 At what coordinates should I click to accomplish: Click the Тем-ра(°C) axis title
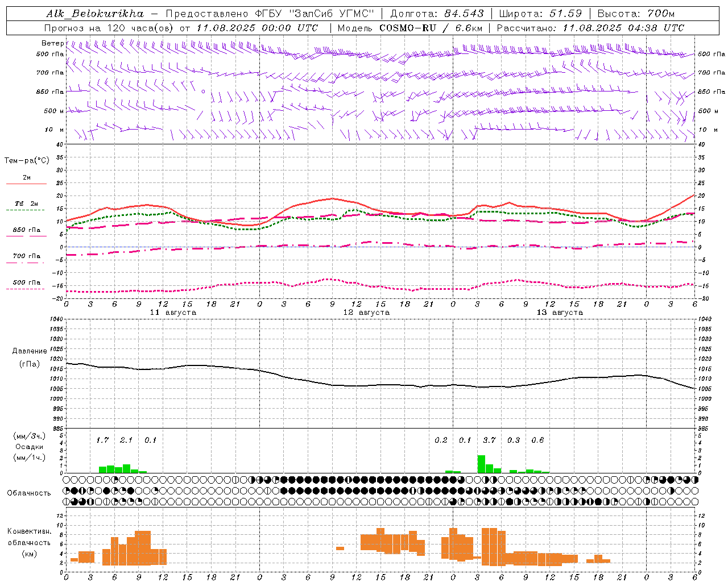coord(27,161)
